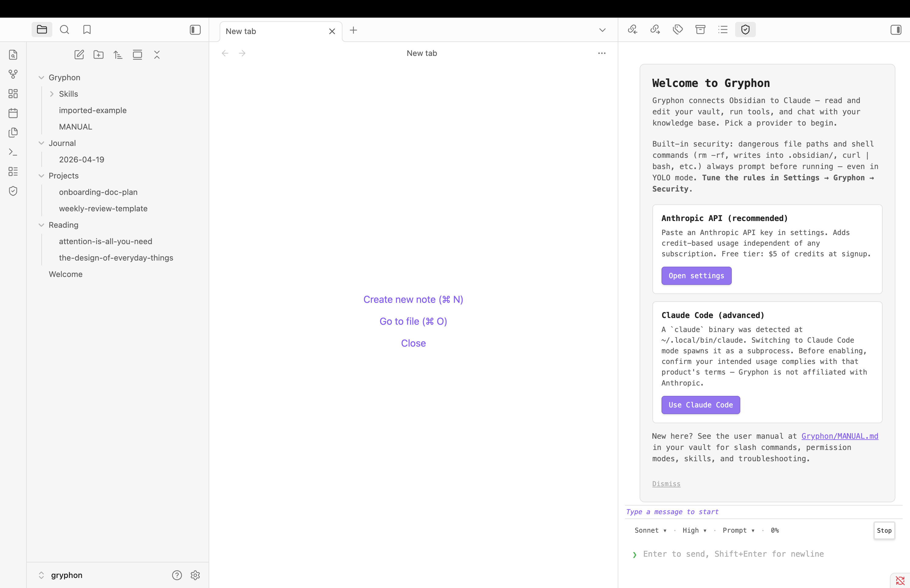Open the MANUAL note in the tree
The image size is (910, 588).
point(76,127)
